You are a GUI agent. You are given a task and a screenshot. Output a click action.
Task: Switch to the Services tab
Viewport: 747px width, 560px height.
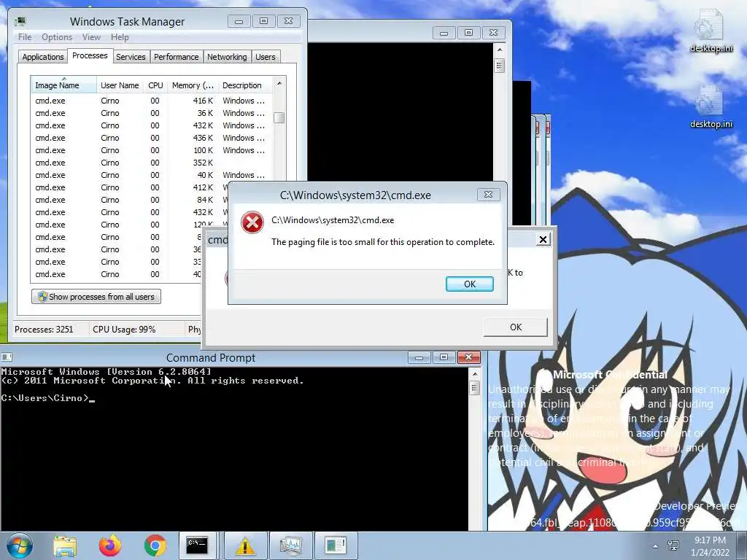(x=131, y=57)
